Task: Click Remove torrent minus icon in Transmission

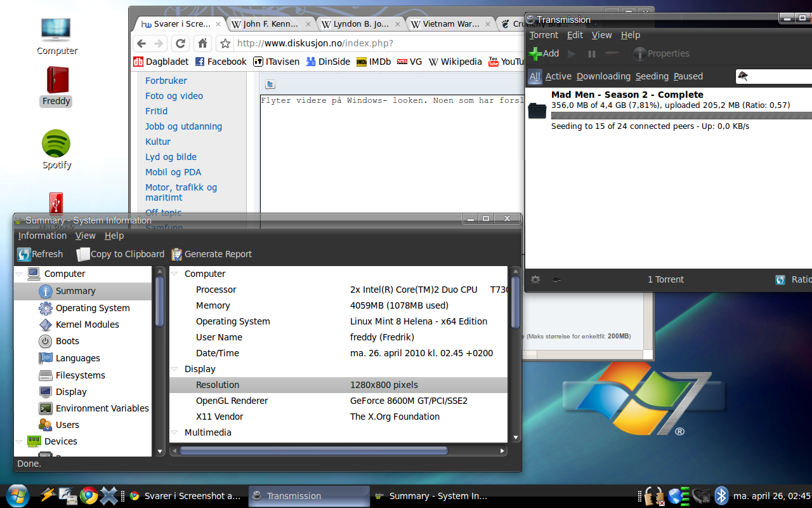Action: click(612, 53)
